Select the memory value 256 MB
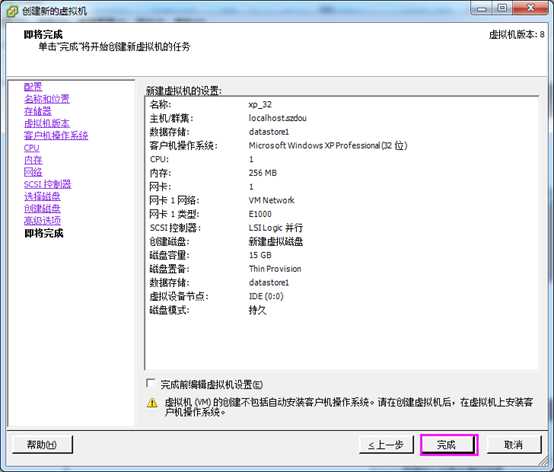 point(263,173)
